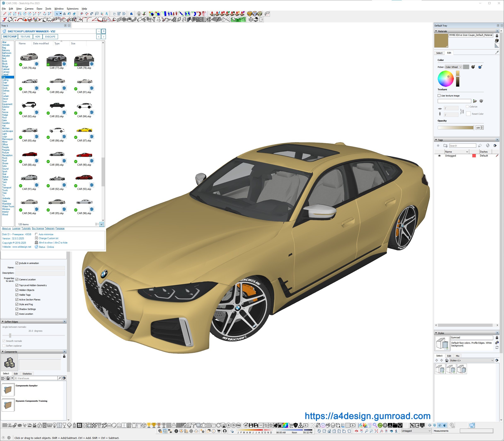Open the Tutorials link

[x=26, y=228]
